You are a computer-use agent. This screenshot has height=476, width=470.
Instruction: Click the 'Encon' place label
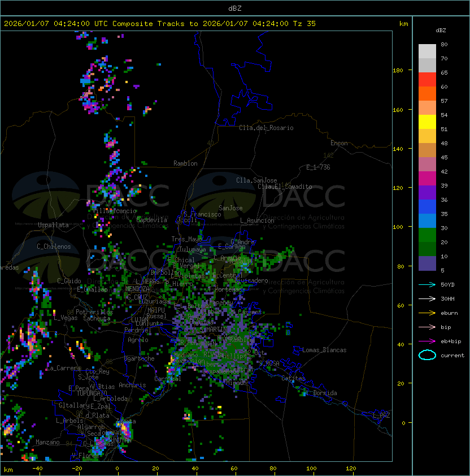[x=339, y=143]
